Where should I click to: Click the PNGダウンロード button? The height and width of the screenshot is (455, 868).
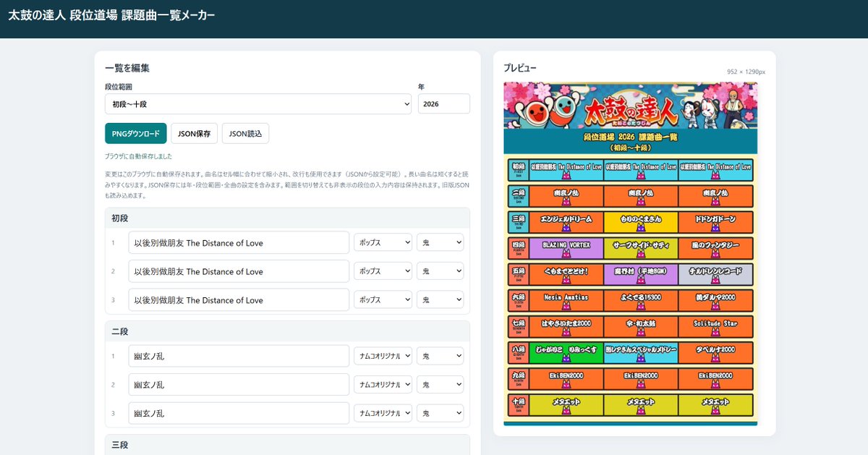[136, 134]
